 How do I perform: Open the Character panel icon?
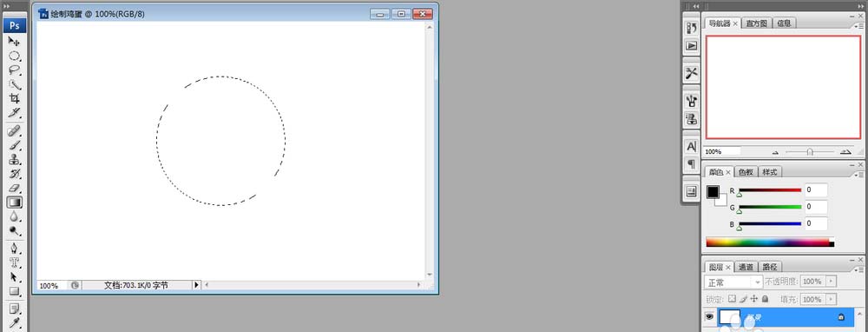pyautogui.click(x=692, y=146)
